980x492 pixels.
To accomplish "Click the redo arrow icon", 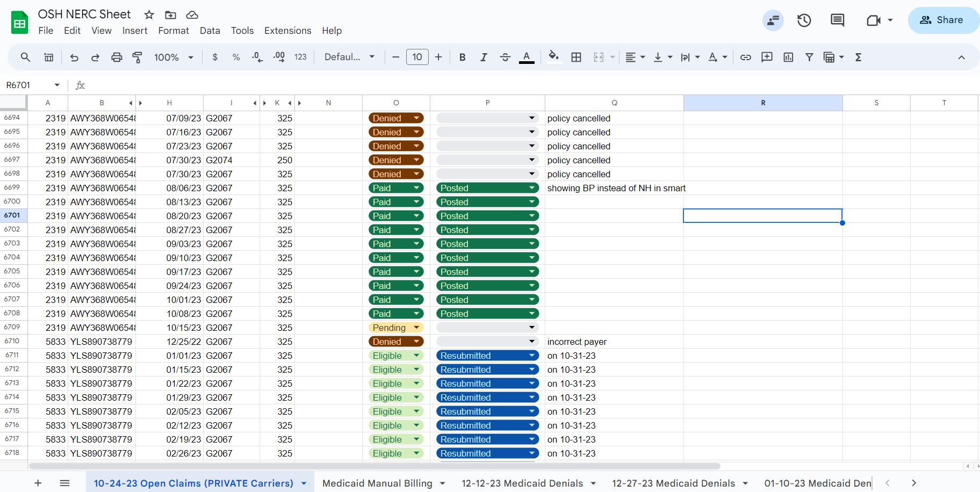I will tap(95, 57).
